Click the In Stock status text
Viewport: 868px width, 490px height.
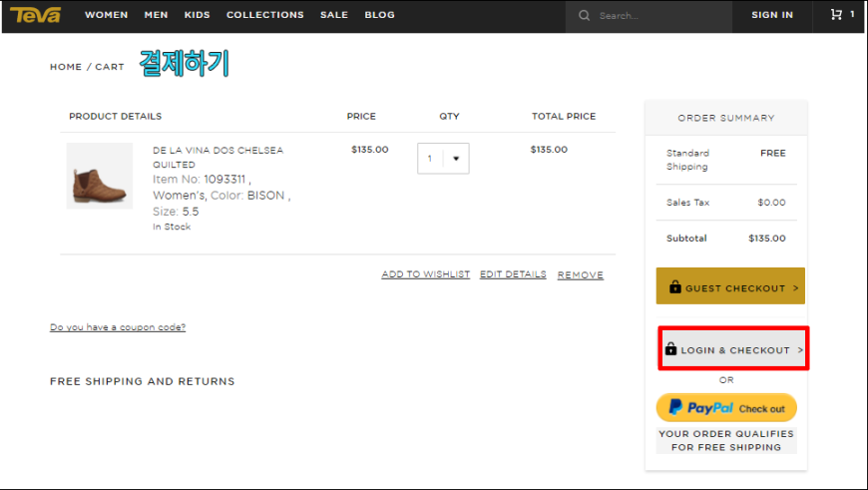pyautogui.click(x=172, y=227)
